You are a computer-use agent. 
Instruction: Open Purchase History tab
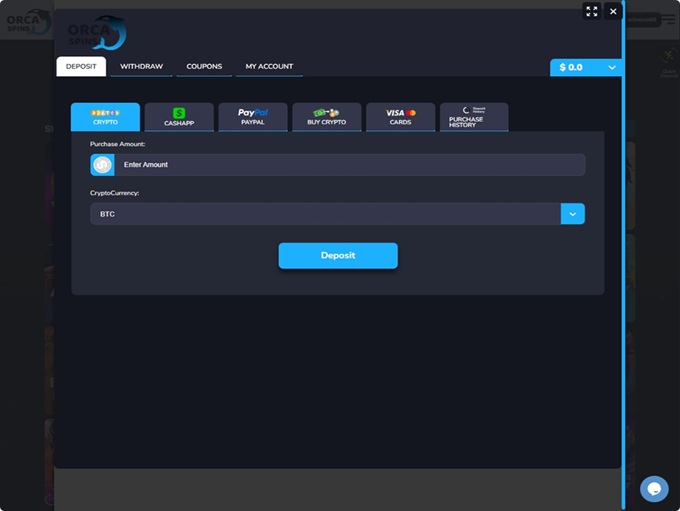[473, 117]
